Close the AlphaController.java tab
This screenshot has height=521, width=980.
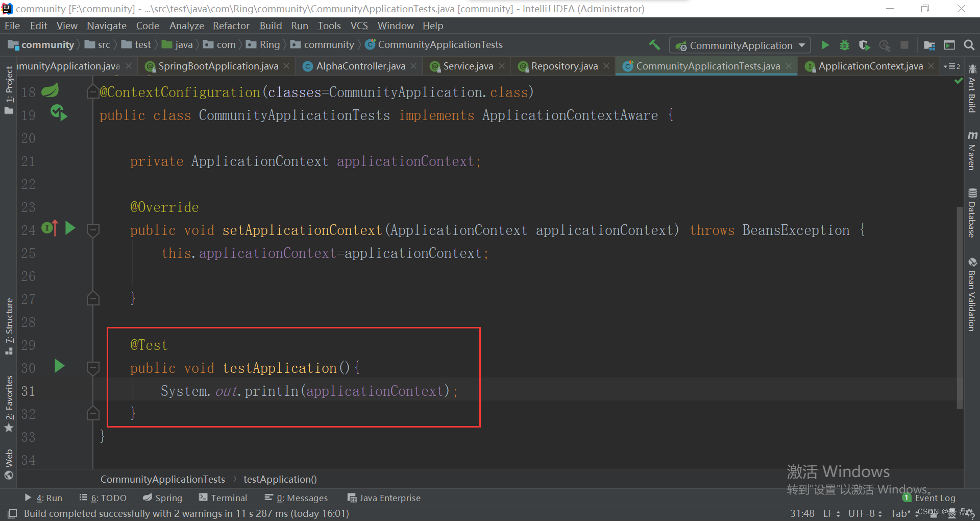pyautogui.click(x=413, y=66)
